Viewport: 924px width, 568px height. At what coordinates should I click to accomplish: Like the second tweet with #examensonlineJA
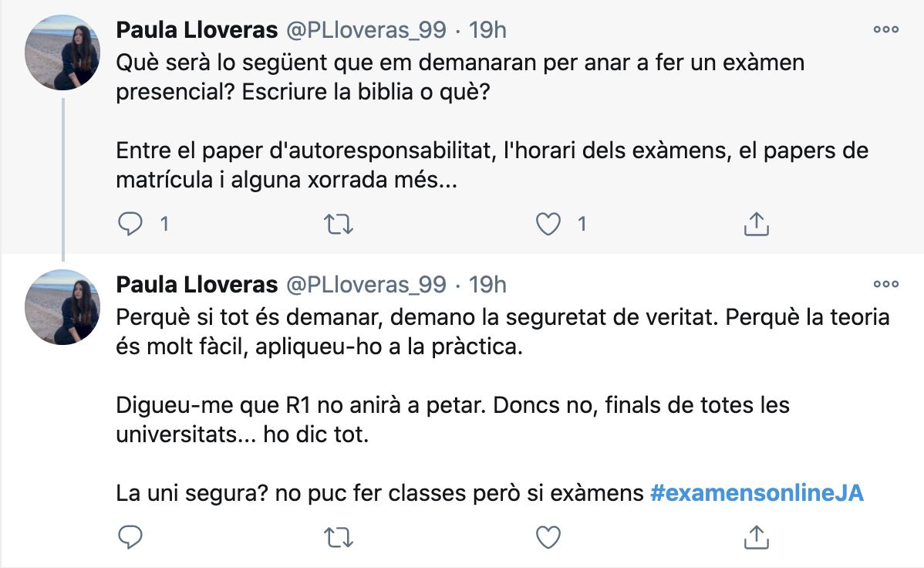548,537
